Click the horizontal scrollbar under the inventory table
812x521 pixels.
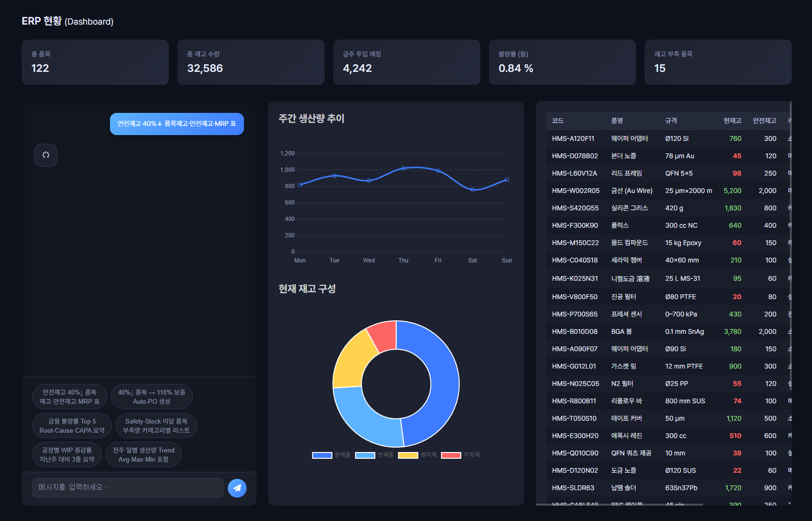tap(619, 505)
